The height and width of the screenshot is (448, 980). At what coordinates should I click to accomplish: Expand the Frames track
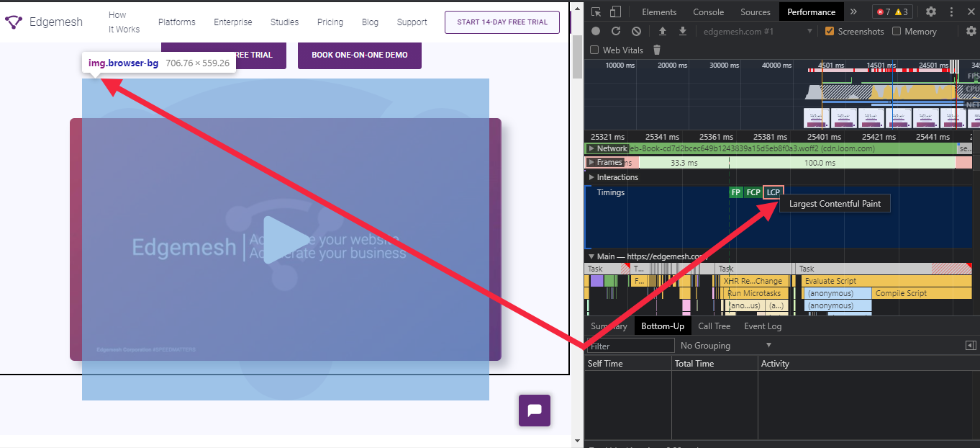pyautogui.click(x=591, y=162)
